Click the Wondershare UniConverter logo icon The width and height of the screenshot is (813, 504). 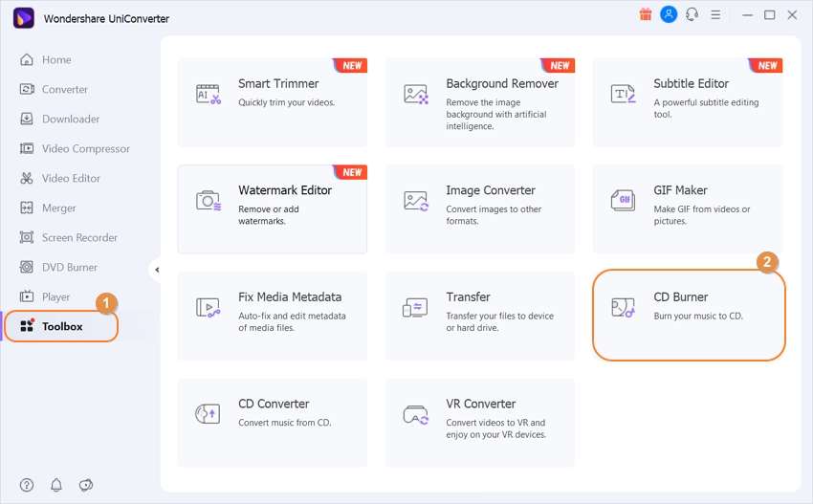click(x=23, y=18)
